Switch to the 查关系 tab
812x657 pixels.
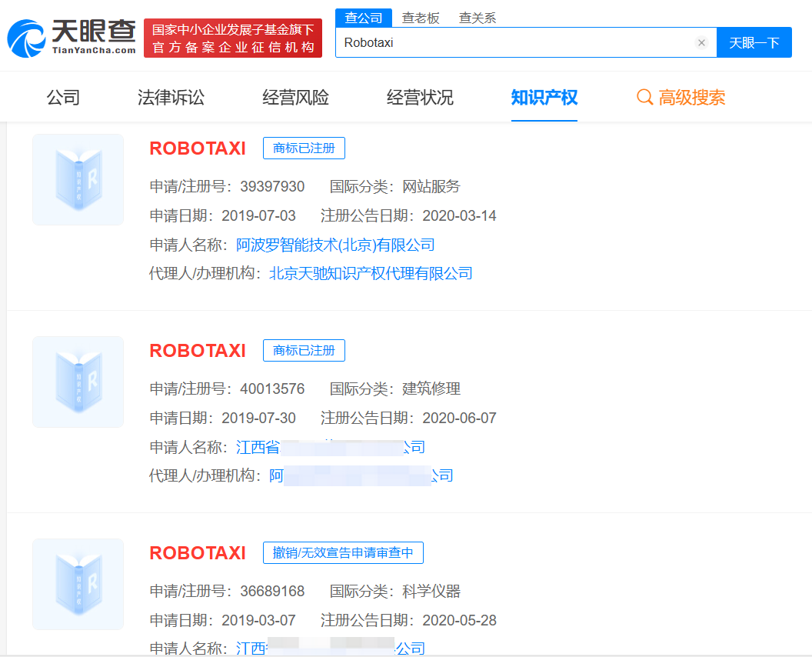[x=478, y=18]
